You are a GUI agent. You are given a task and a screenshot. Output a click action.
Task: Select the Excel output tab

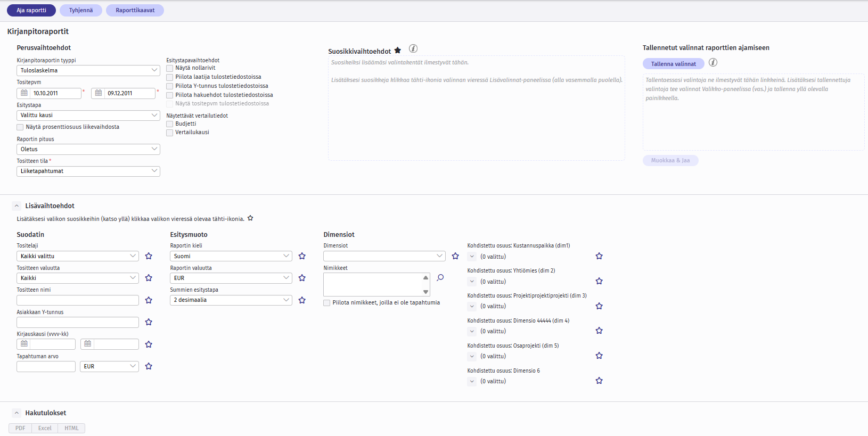point(45,428)
